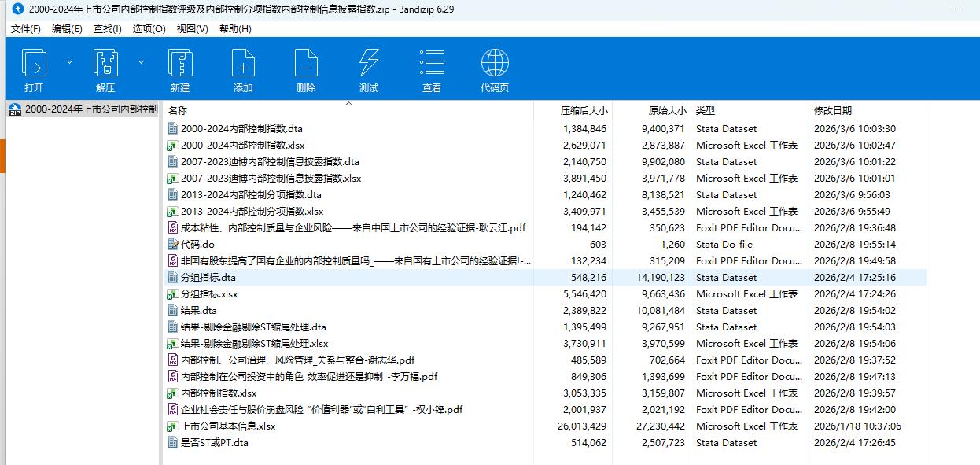The width and height of the screenshot is (980, 465).
Task: Open the 查找(I) menu
Action: (x=108, y=28)
